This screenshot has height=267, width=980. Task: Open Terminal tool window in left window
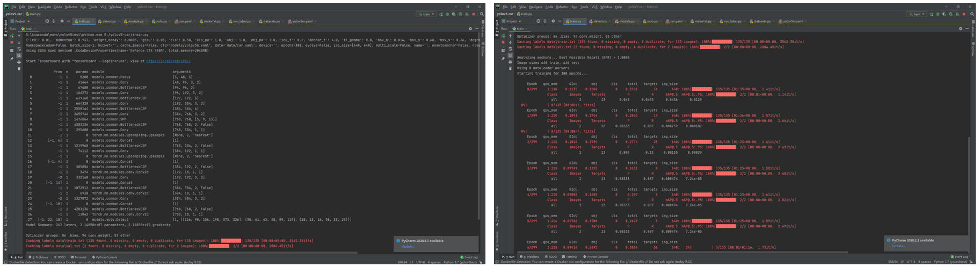(78, 257)
